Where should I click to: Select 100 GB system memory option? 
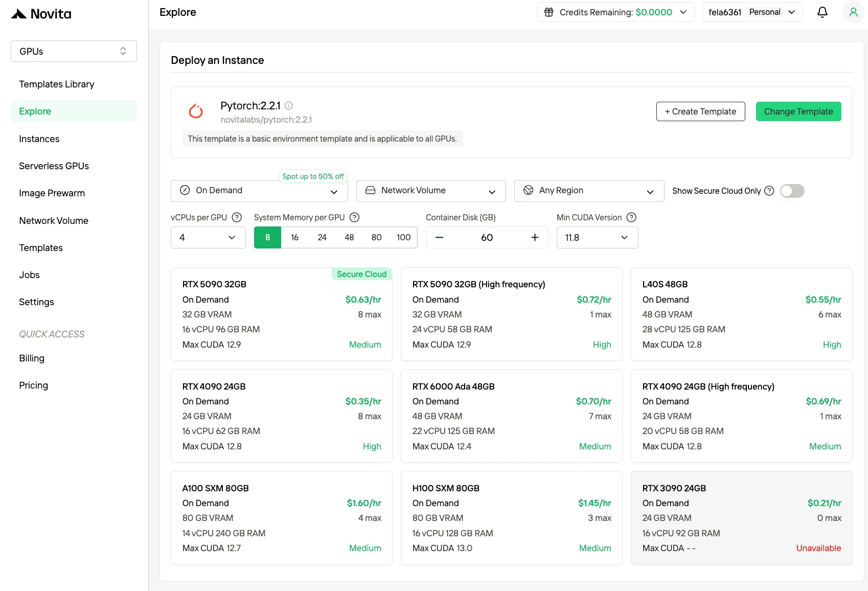[404, 237]
